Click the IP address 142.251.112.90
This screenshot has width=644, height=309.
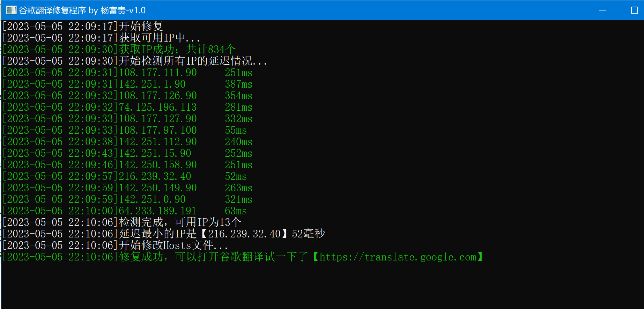(x=158, y=142)
